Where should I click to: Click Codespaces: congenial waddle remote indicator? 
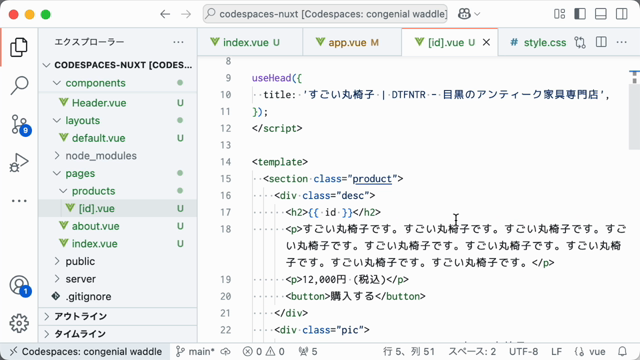coord(85,351)
